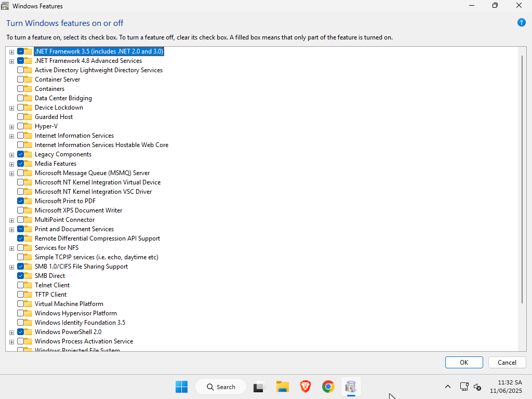Click the blue help question mark icon
The height and width of the screenshot is (399, 532).
click(522, 23)
